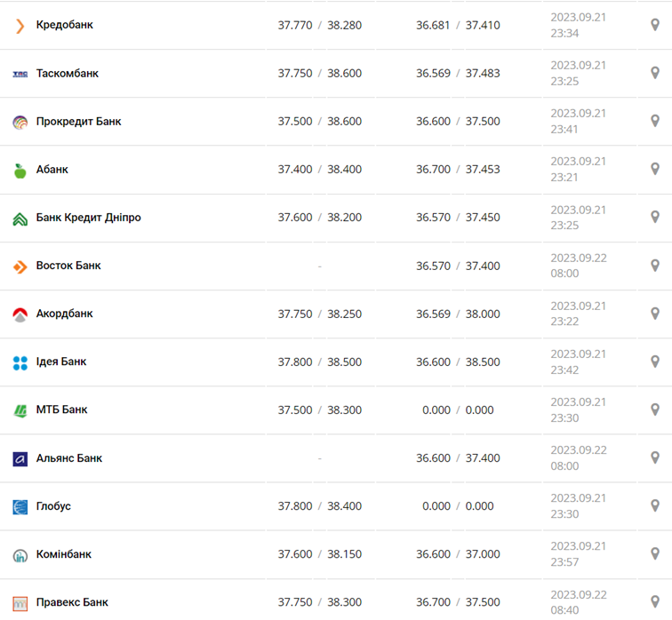Image resolution: width=672 pixels, height=620 pixels.
Task: Click the Банк Кредит Дніпро logo
Action: point(20,218)
